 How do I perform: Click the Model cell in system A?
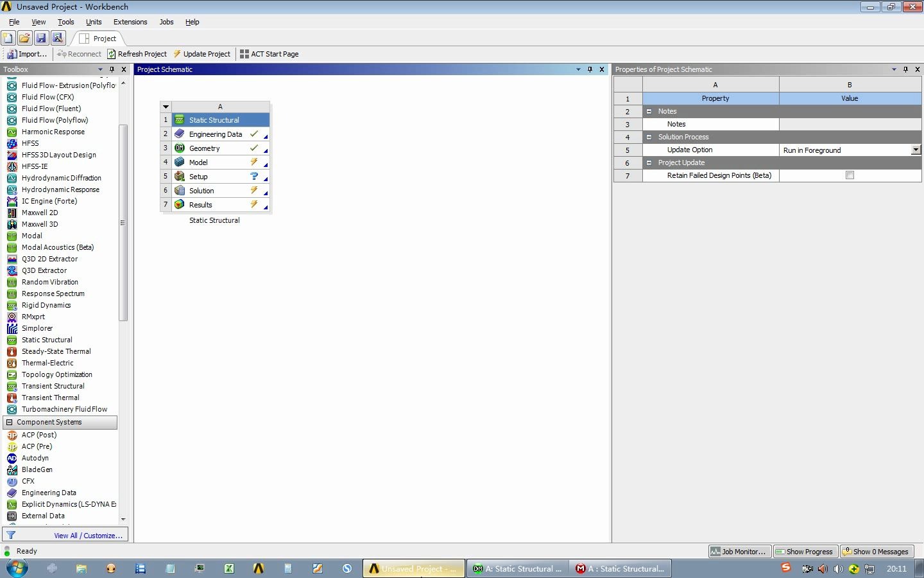coord(220,162)
